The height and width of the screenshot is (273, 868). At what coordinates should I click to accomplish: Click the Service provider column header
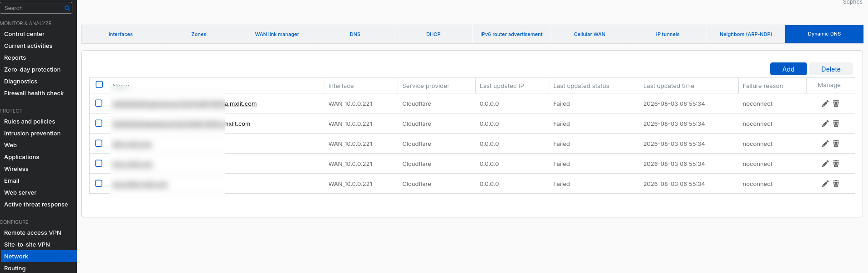pos(425,86)
